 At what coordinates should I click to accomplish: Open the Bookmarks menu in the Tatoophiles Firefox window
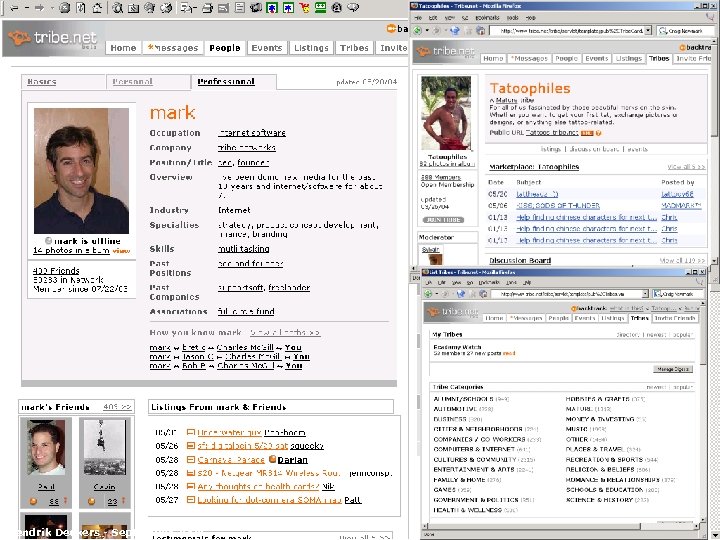tap(487, 17)
